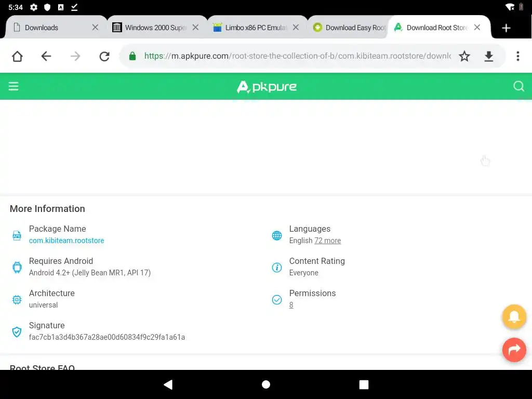Click the Signature shield icon
Image resolution: width=532 pixels, height=399 pixels.
coord(17,332)
